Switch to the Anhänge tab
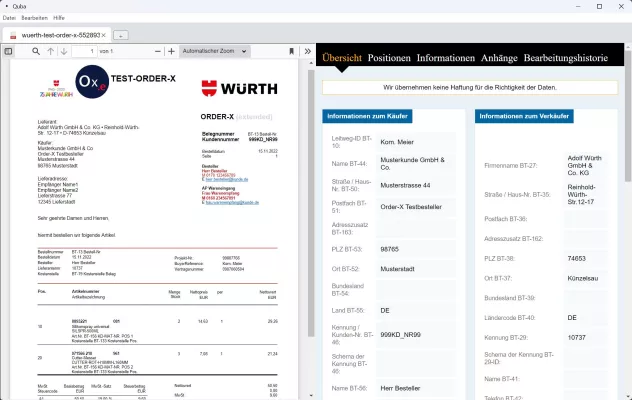 pos(499,58)
